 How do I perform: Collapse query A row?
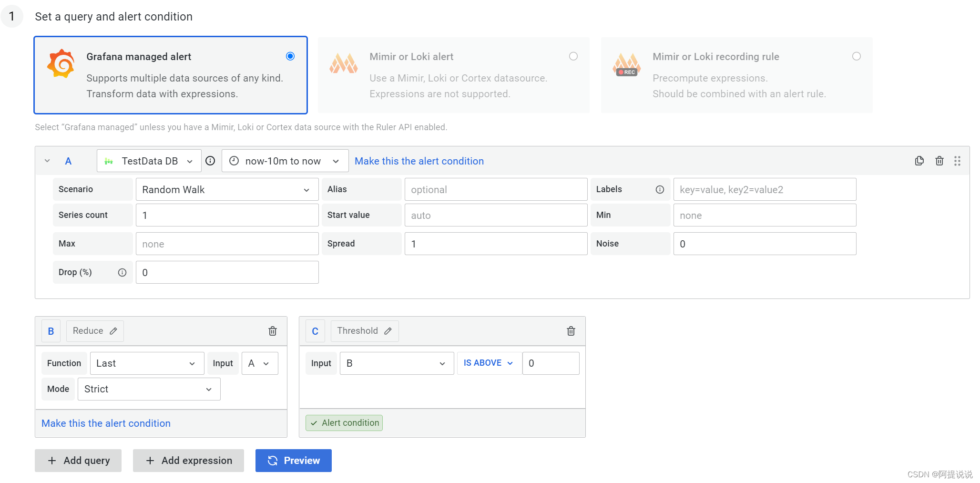click(x=47, y=161)
